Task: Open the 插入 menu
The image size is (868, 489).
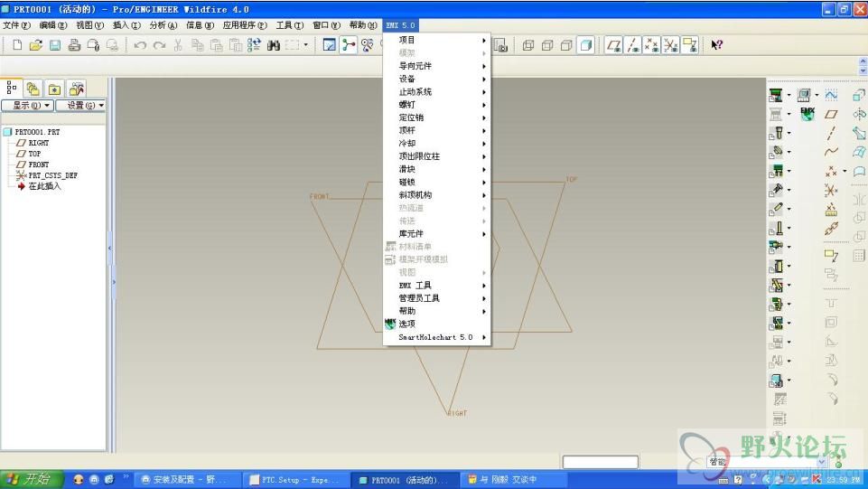Action: click(x=126, y=25)
